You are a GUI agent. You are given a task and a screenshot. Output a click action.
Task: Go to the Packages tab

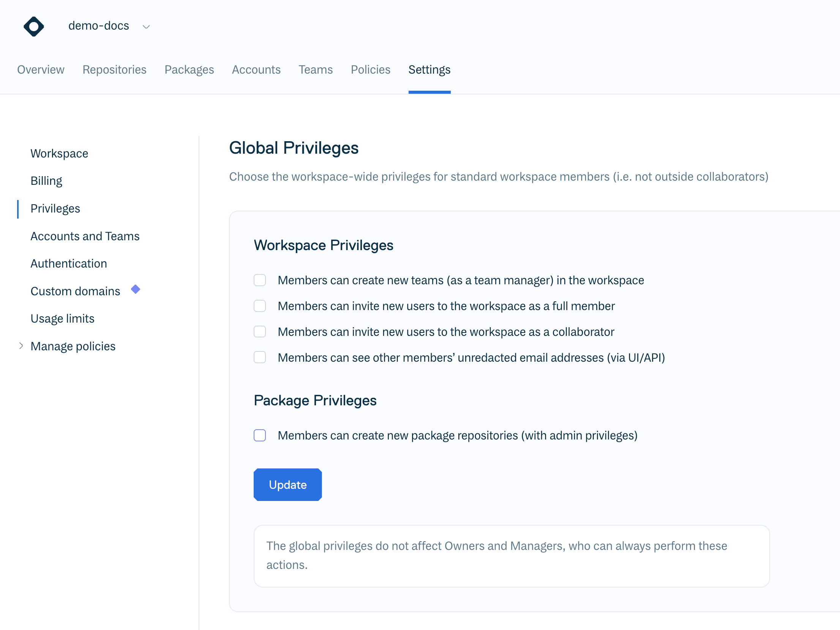pos(189,70)
